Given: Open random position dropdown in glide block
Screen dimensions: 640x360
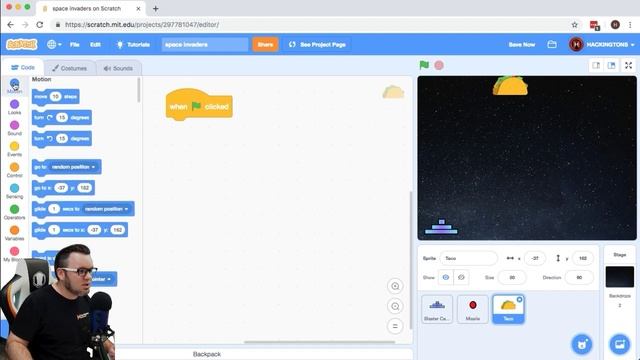Looking at the screenshot, I should point(107,209).
